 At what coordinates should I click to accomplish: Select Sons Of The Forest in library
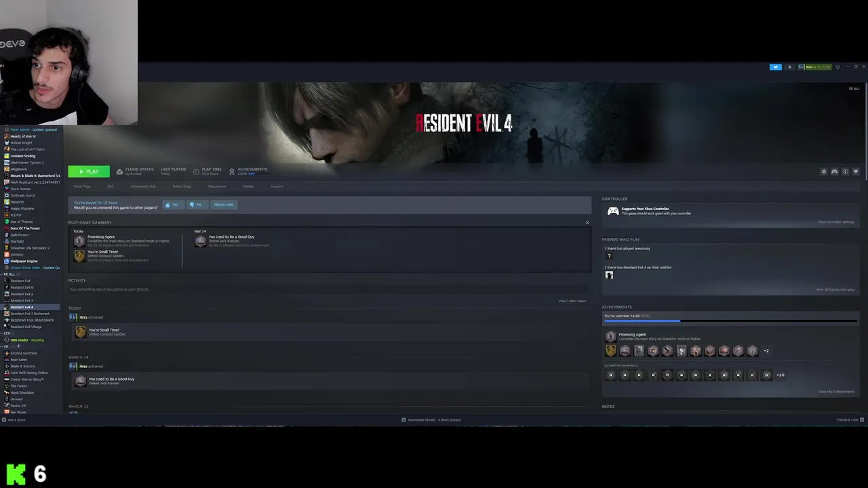(24, 228)
